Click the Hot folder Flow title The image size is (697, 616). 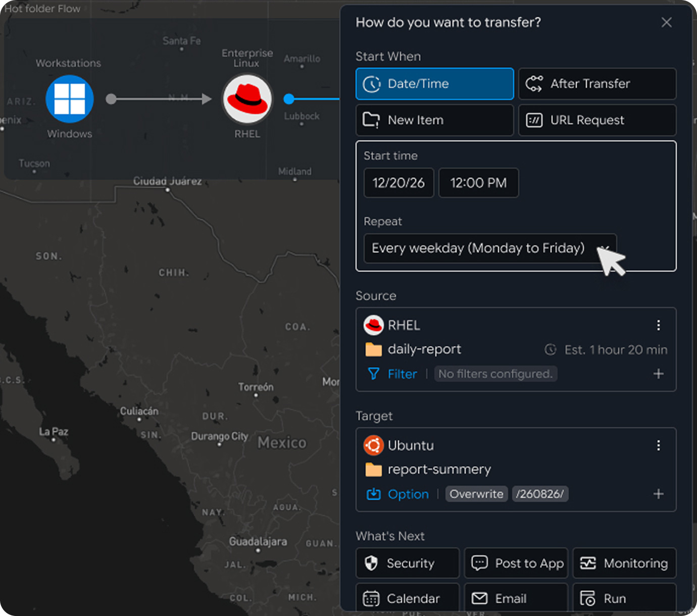point(42,9)
